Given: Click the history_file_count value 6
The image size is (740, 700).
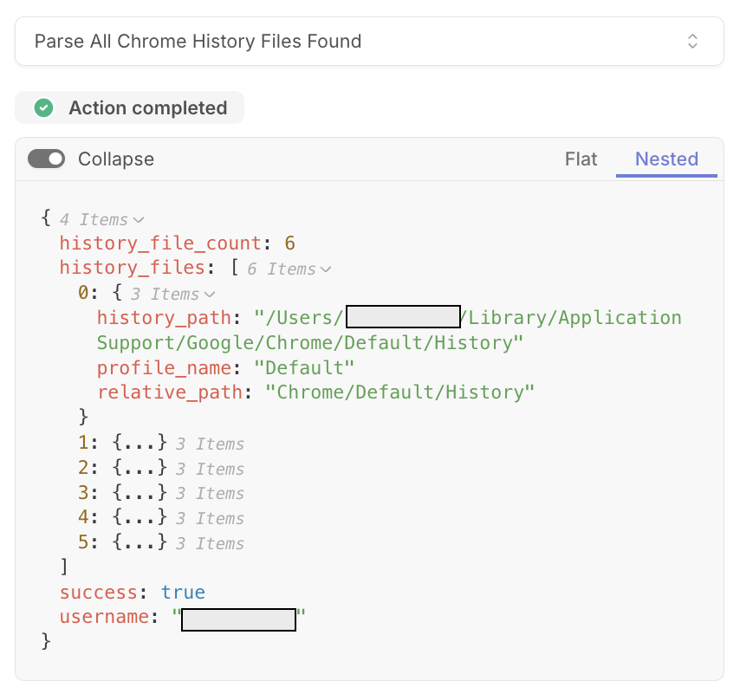Looking at the screenshot, I should 289,243.
